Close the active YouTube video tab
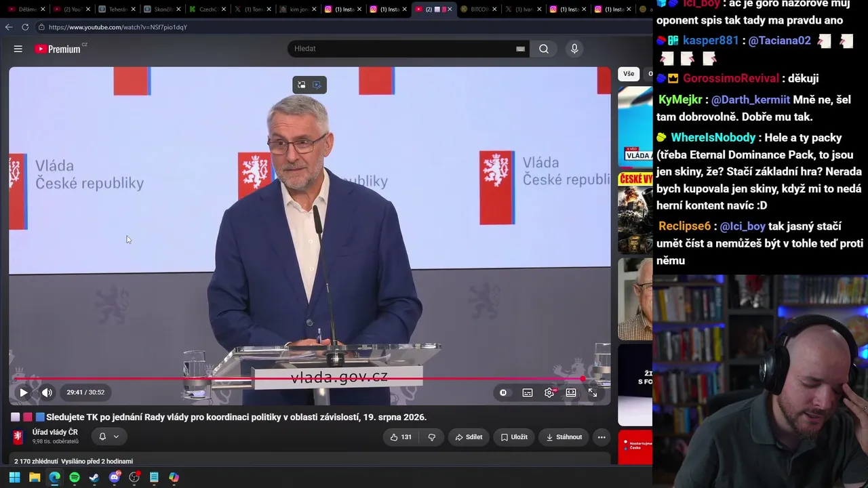The image size is (868, 488). pyautogui.click(x=450, y=9)
